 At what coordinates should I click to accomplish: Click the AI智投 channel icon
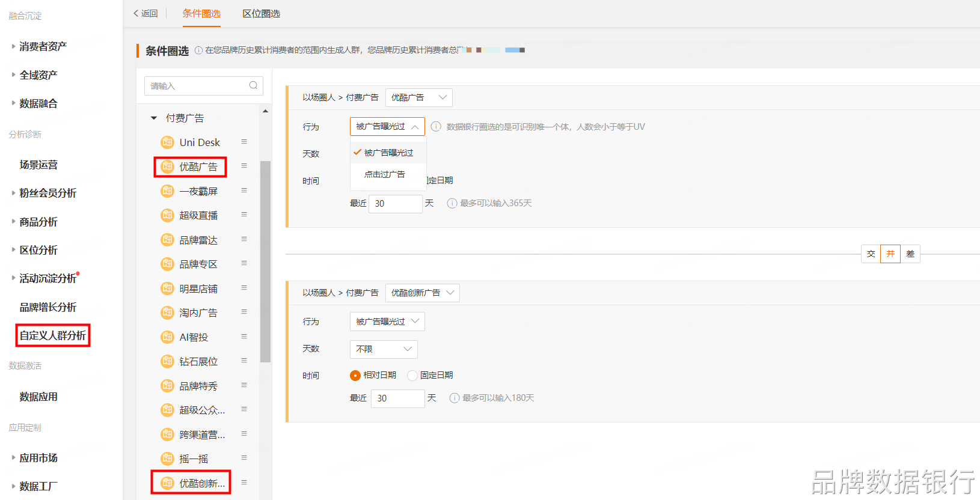(168, 337)
